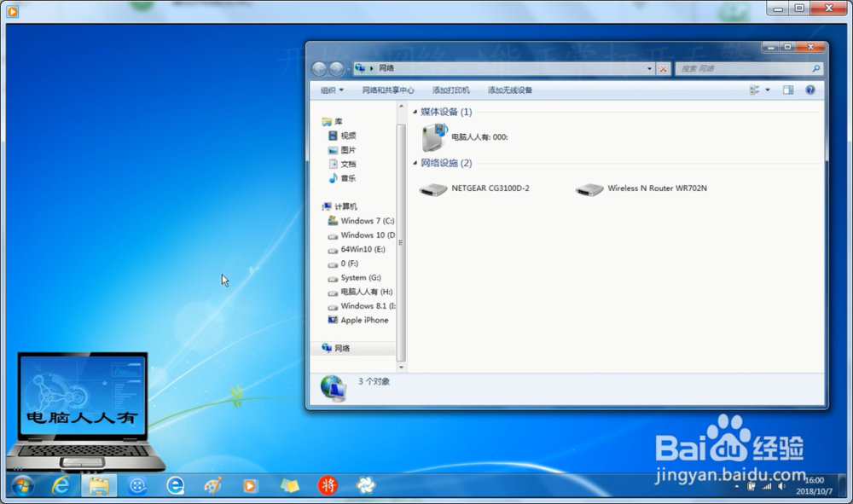Collapse the 网络设施 (2) group
Image resolution: width=853 pixels, height=504 pixels.
(415, 163)
